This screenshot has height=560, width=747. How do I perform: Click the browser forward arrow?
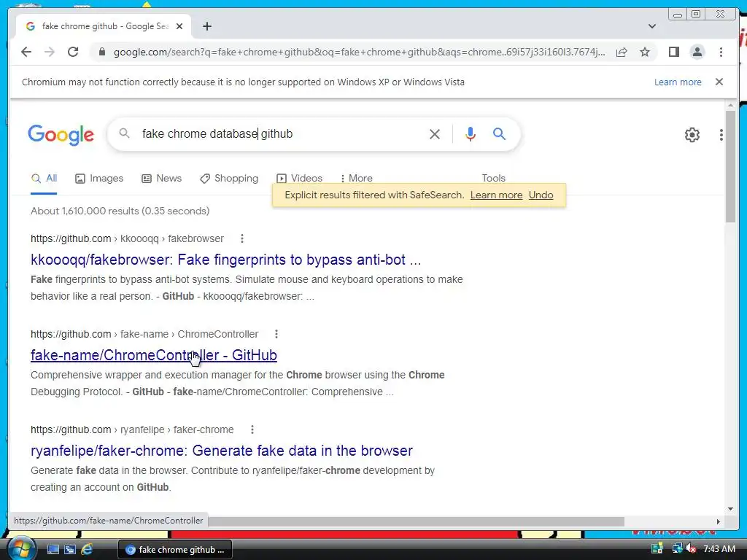pyautogui.click(x=50, y=52)
